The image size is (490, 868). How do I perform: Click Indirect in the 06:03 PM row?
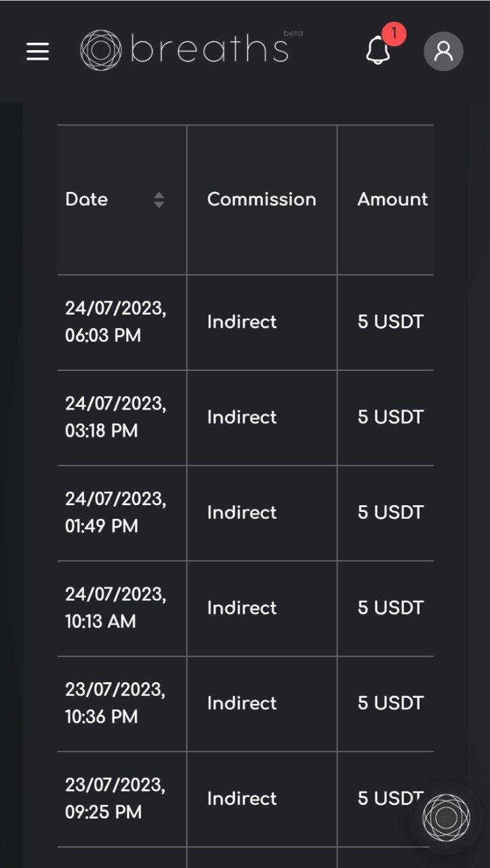[x=242, y=322]
